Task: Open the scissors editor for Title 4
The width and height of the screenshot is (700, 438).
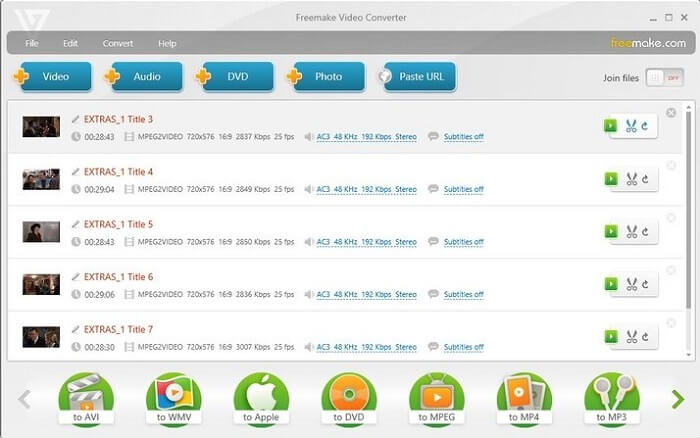Action: 631,179
